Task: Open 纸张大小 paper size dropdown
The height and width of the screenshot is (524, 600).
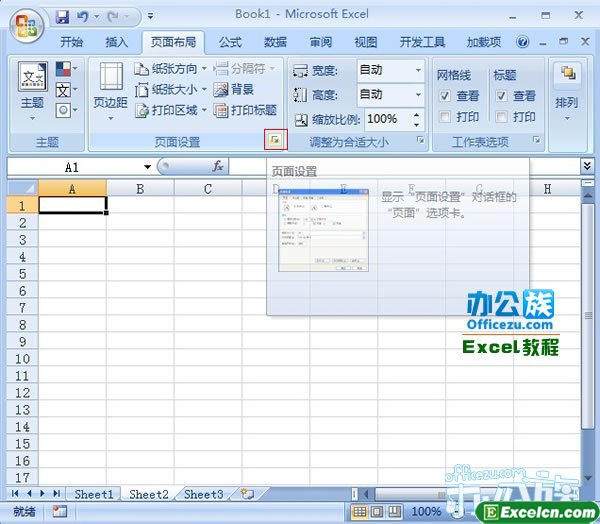Action: pyautogui.click(x=170, y=90)
